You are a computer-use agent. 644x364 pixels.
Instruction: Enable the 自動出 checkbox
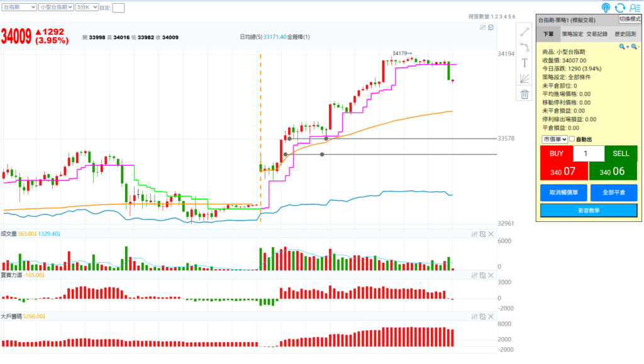coord(572,139)
